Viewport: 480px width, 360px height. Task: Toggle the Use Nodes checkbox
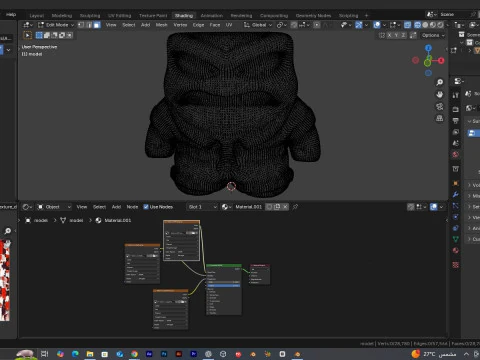point(146,207)
